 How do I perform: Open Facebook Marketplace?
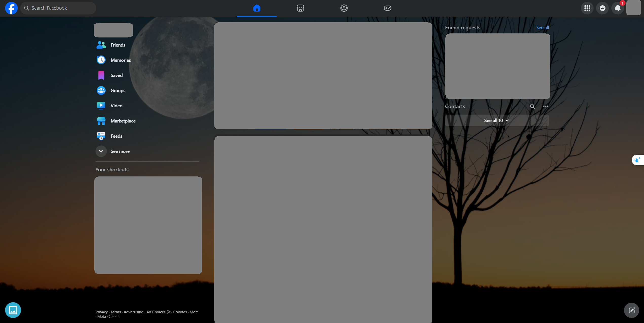coord(122,121)
